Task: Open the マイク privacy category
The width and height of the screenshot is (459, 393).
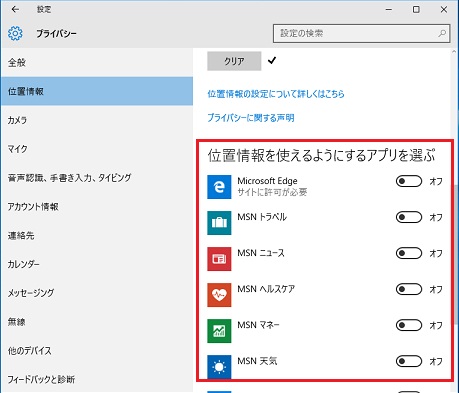Action: tap(97, 149)
